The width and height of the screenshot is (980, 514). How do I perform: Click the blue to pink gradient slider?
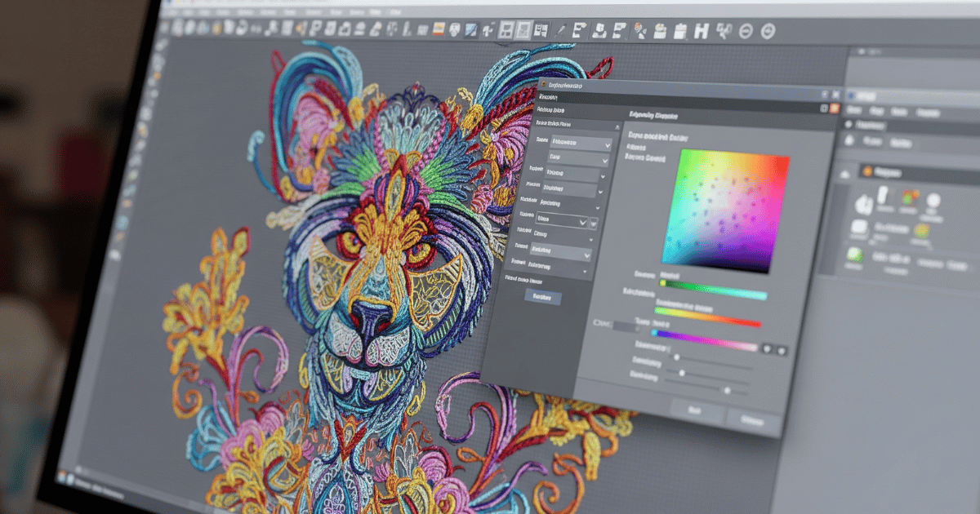pos(704,339)
